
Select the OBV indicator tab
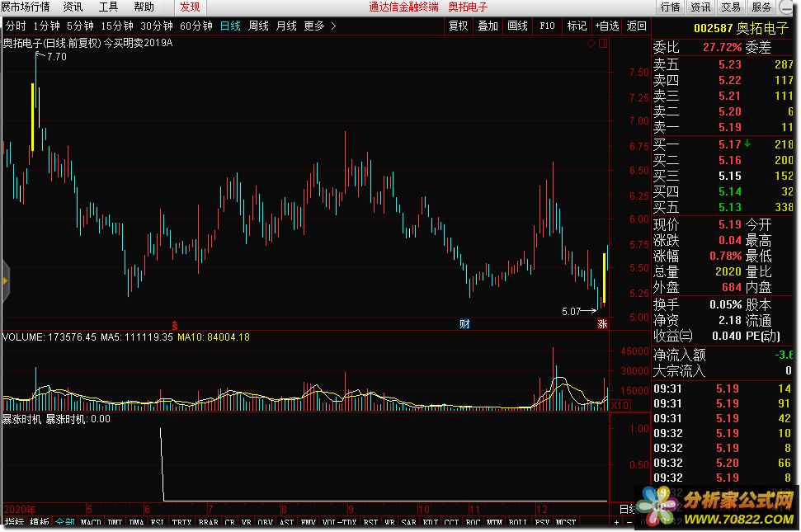(x=265, y=523)
